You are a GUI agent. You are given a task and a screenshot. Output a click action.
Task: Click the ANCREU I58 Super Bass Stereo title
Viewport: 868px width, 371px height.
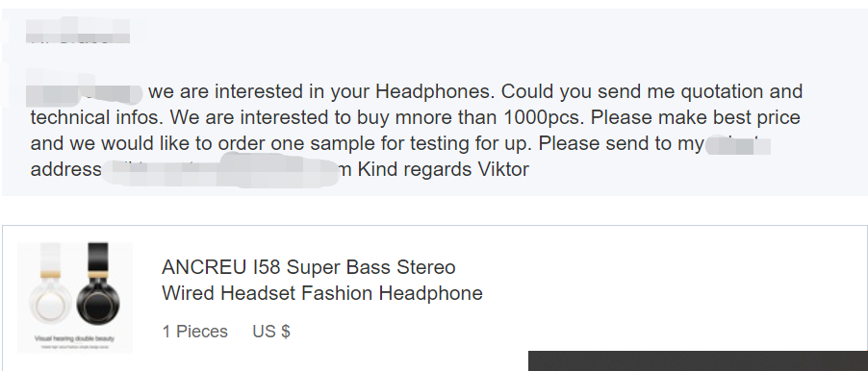click(x=308, y=267)
